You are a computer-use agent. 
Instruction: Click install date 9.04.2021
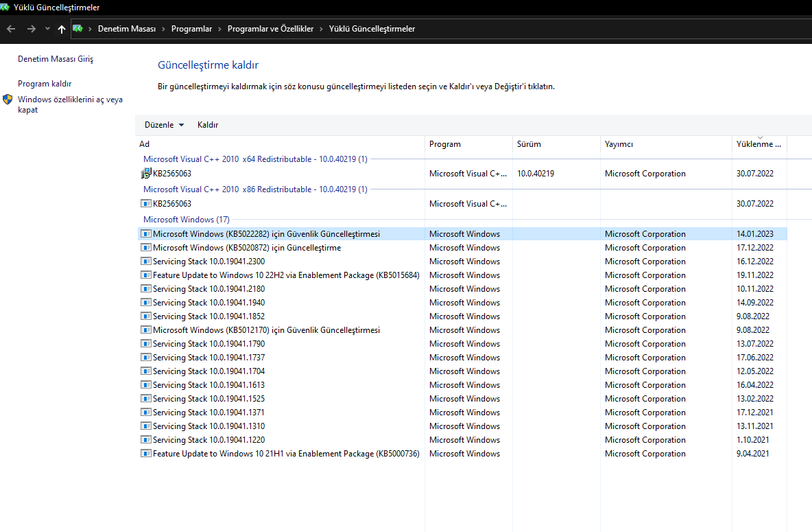tap(752, 454)
